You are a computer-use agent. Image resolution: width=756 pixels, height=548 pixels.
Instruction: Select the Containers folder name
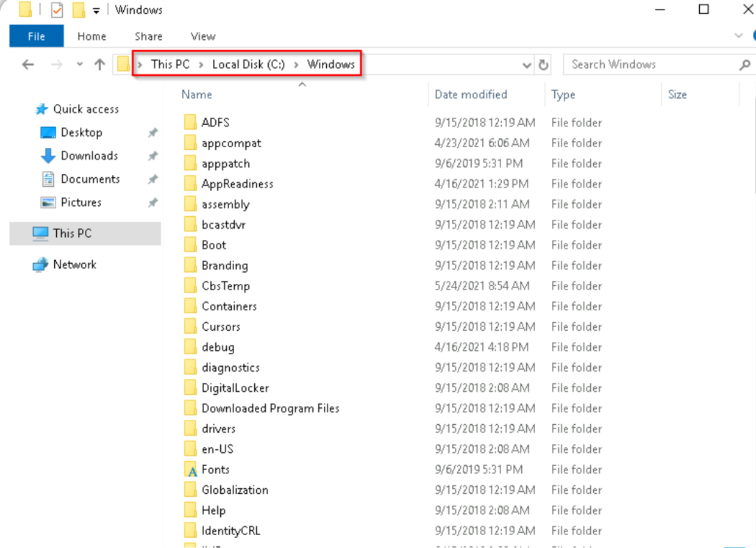(x=229, y=306)
